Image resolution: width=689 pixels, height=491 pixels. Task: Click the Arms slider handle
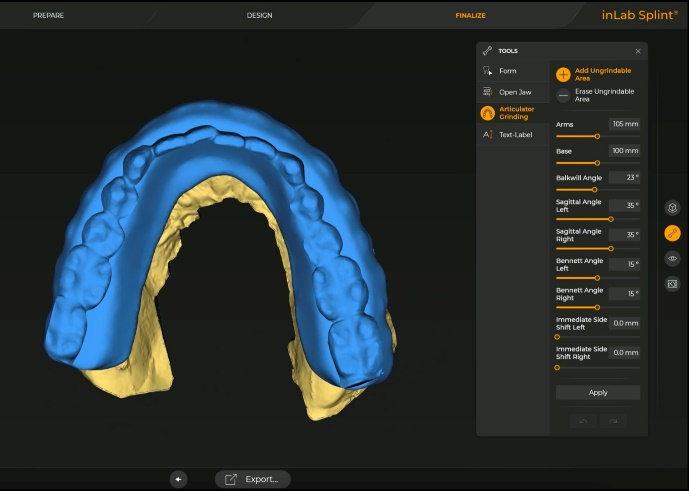pyautogui.click(x=597, y=136)
